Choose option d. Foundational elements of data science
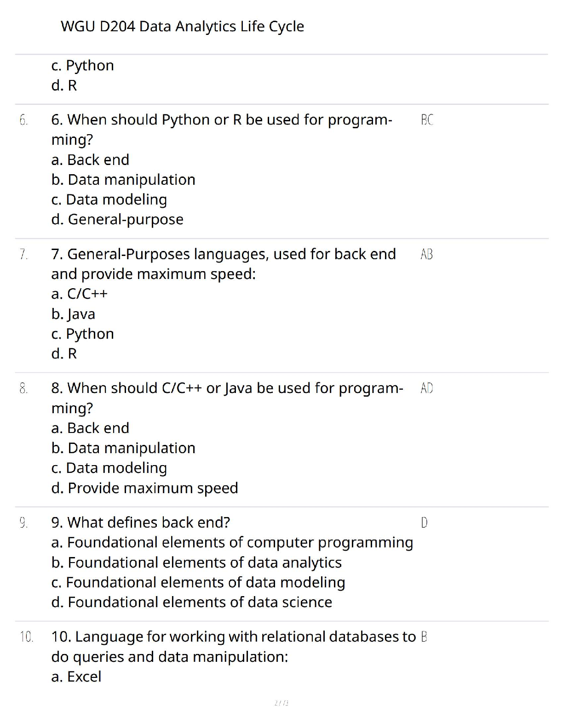The height and width of the screenshot is (728, 563). click(x=191, y=602)
